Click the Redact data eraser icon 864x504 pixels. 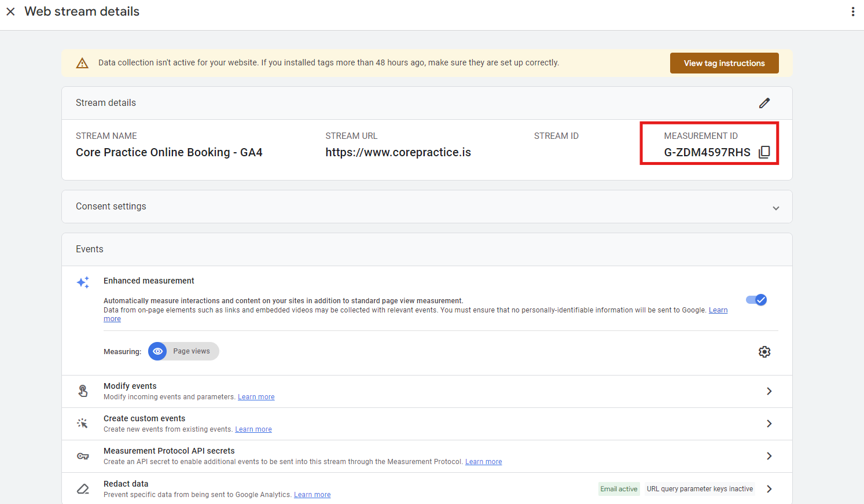[x=83, y=489]
